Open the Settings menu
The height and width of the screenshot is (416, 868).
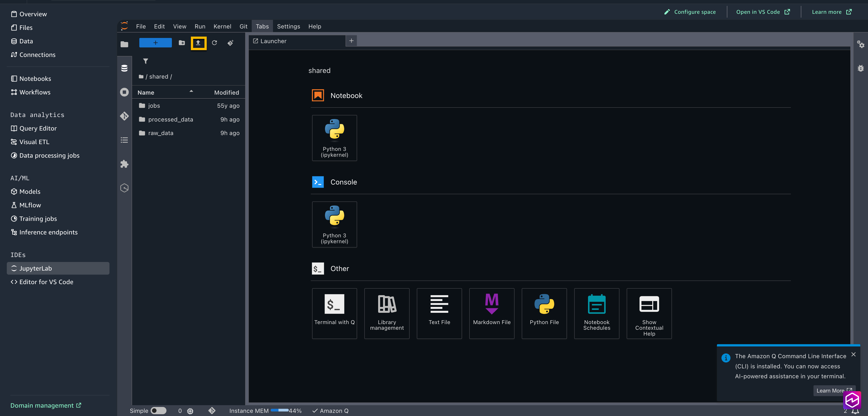288,26
